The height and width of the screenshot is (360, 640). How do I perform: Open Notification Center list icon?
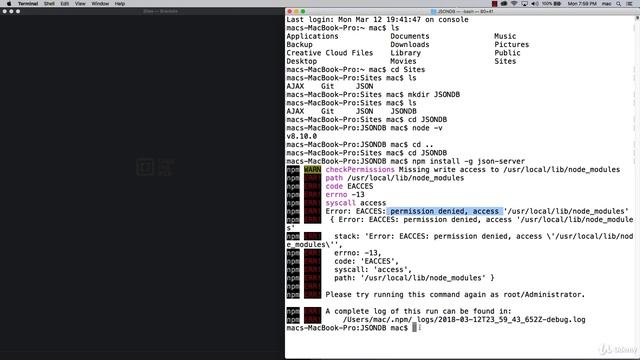(630, 4)
